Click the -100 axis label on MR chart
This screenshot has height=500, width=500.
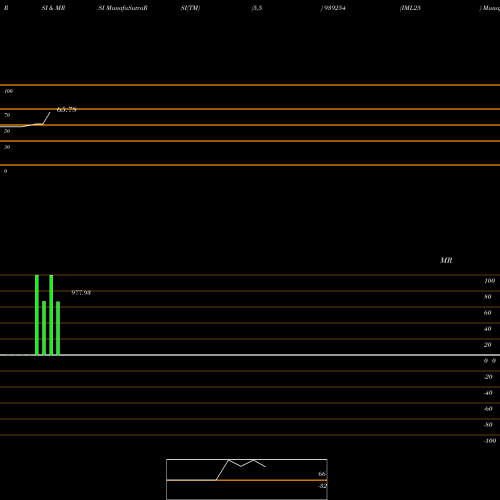[x=490, y=441]
